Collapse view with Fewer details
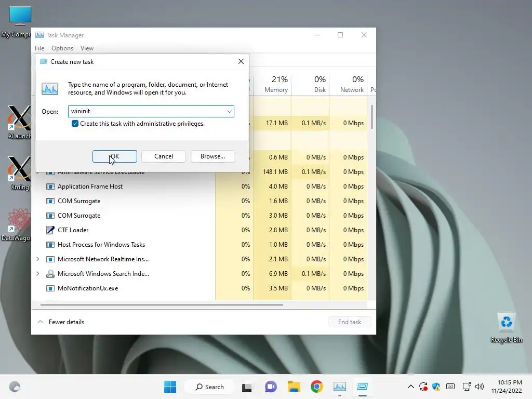Screen dimensions: 532x399 [x=61, y=322]
